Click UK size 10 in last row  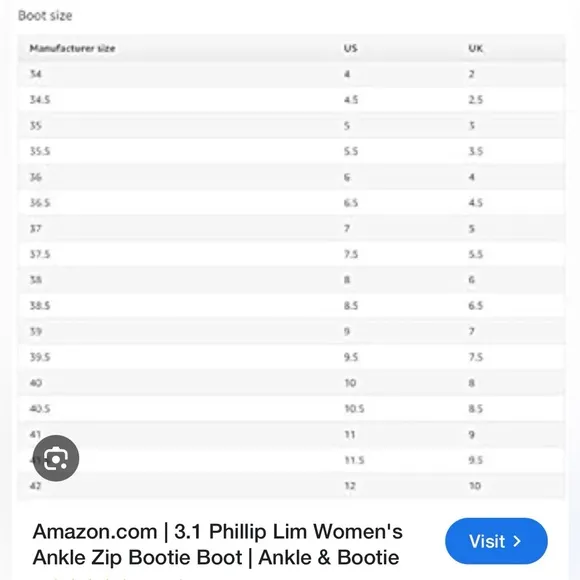475,486
